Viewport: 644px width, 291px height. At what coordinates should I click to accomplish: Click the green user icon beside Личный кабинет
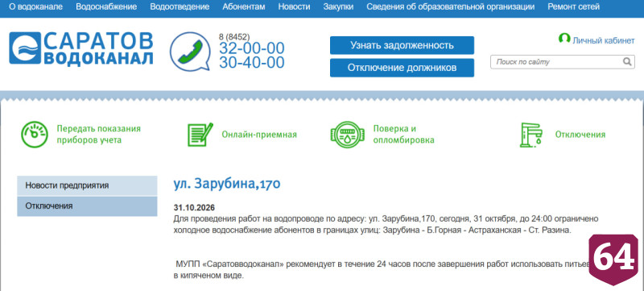coord(564,39)
